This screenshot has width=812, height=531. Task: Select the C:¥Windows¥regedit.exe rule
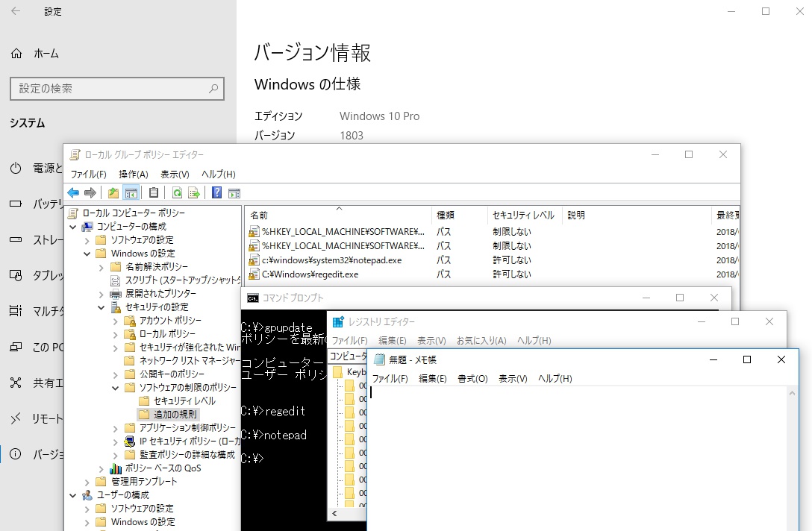[x=310, y=274]
